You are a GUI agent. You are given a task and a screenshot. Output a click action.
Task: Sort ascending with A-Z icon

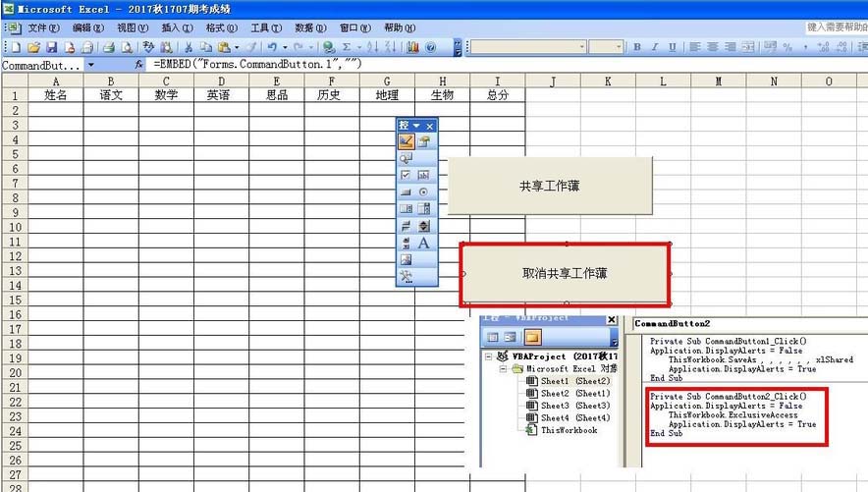point(372,47)
